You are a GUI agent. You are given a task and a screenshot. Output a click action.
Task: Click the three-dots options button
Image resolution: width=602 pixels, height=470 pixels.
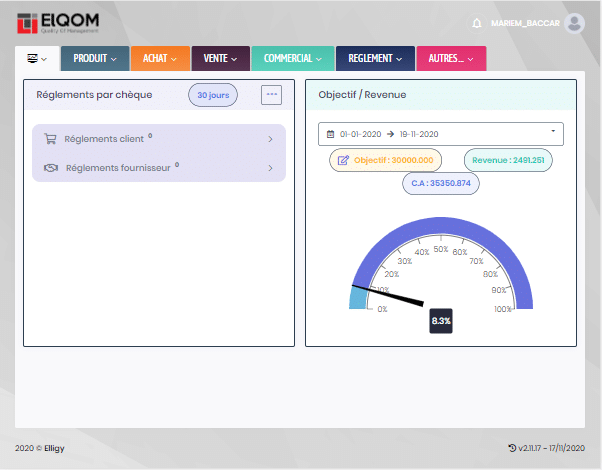click(x=271, y=94)
